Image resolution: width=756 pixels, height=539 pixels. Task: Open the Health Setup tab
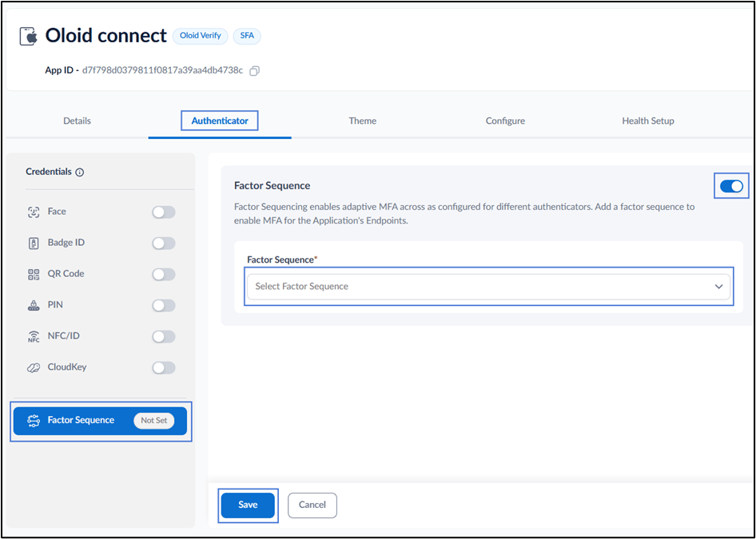pos(648,121)
